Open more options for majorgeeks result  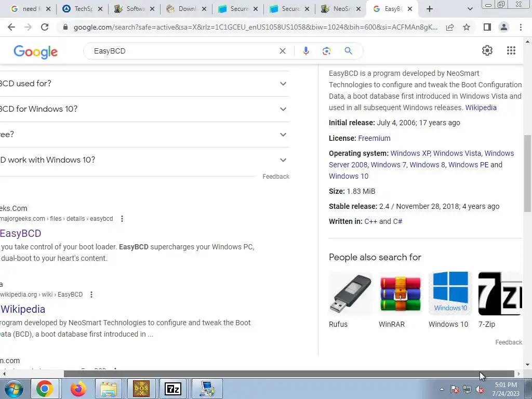pos(122,219)
